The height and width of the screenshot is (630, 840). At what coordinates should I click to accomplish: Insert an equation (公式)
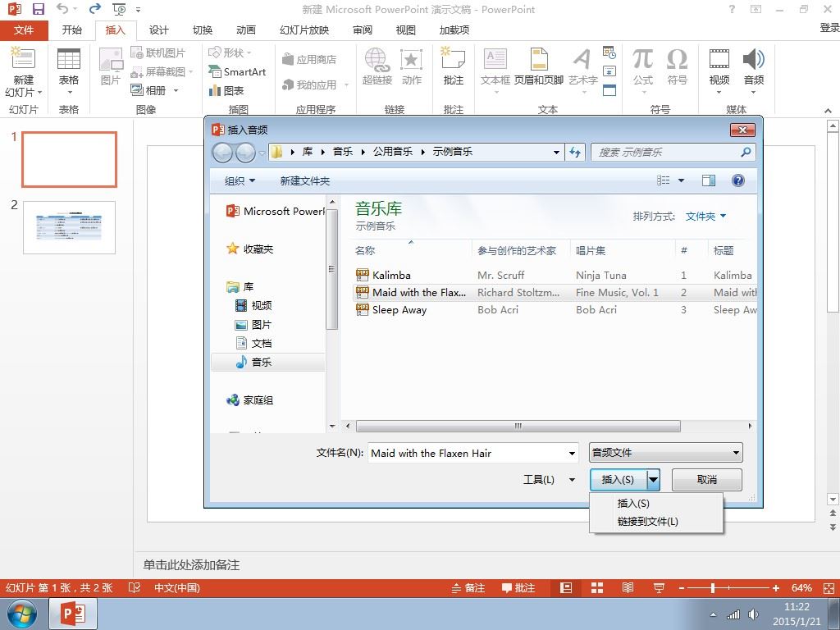(642, 72)
